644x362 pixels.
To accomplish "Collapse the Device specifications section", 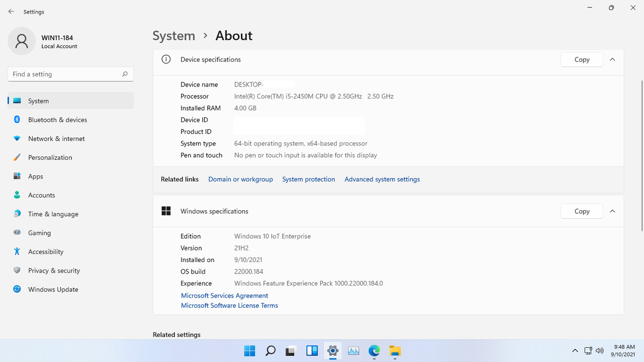I will click(x=612, y=59).
